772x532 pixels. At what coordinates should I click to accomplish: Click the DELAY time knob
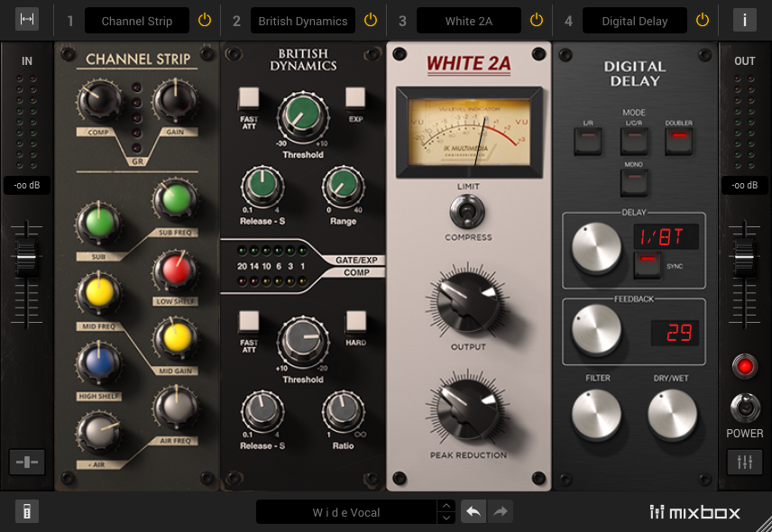click(596, 248)
